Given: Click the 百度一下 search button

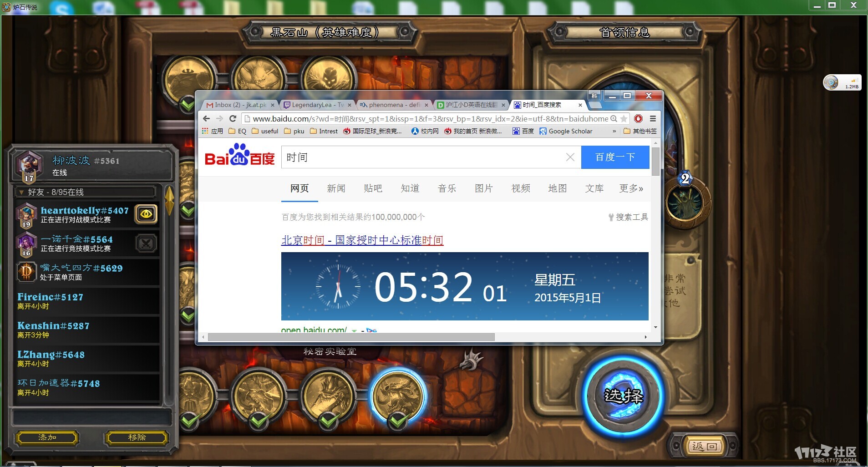Looking at the screenshot, I should (x=615, y=157).
